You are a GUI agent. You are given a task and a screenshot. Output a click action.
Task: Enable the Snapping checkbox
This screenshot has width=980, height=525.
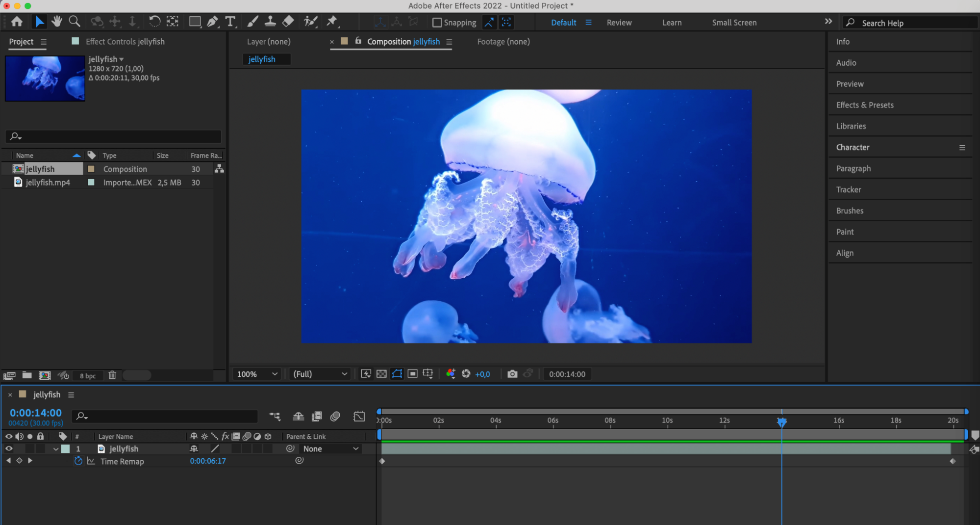(437, 23)
